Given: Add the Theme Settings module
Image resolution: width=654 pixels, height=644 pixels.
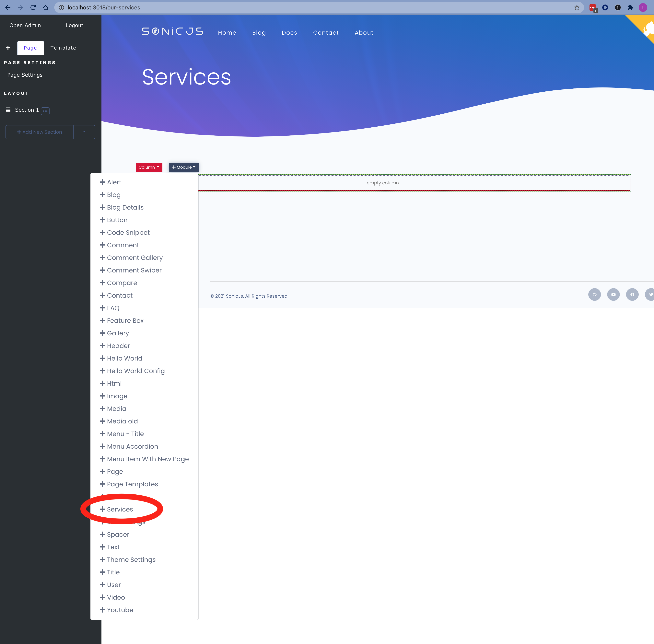Looking at the screenshot, I should 128,559.
